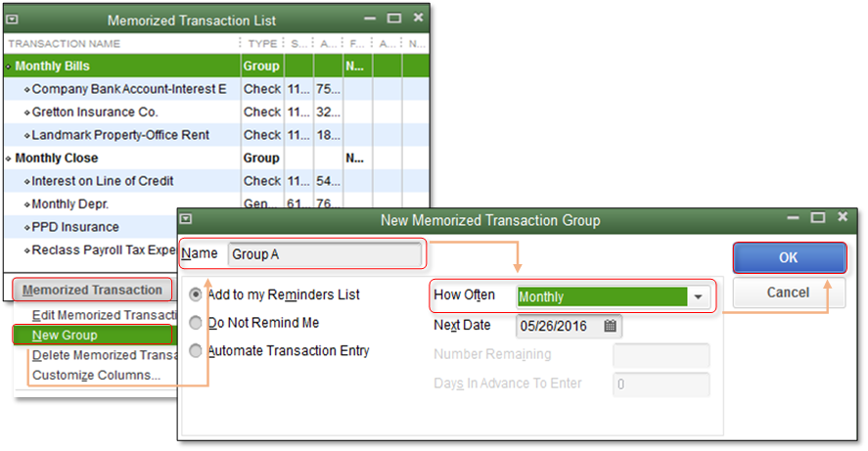Select Automate Transaction Entry option
Image resolution: width=868 pixels, height=451 pixels.
click(196, 350)
